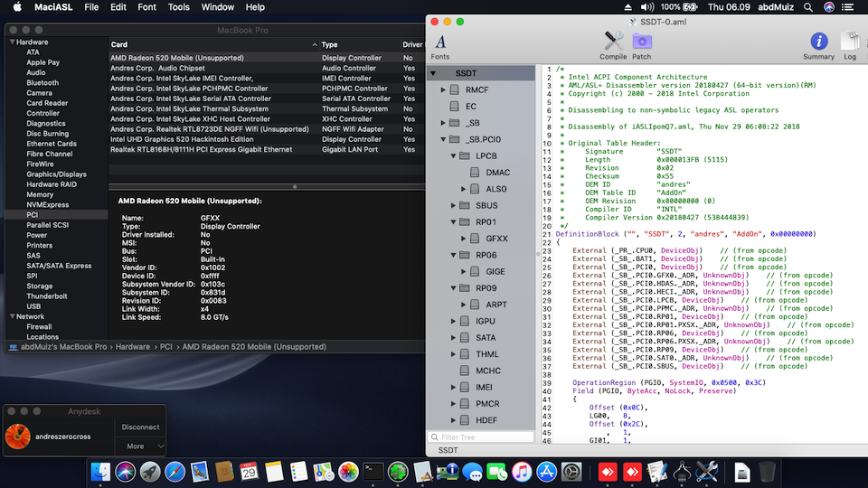Click the Disconnect button in AnyDesk
The height and width of the screenshot is (488, 868).
coord(140,427)
